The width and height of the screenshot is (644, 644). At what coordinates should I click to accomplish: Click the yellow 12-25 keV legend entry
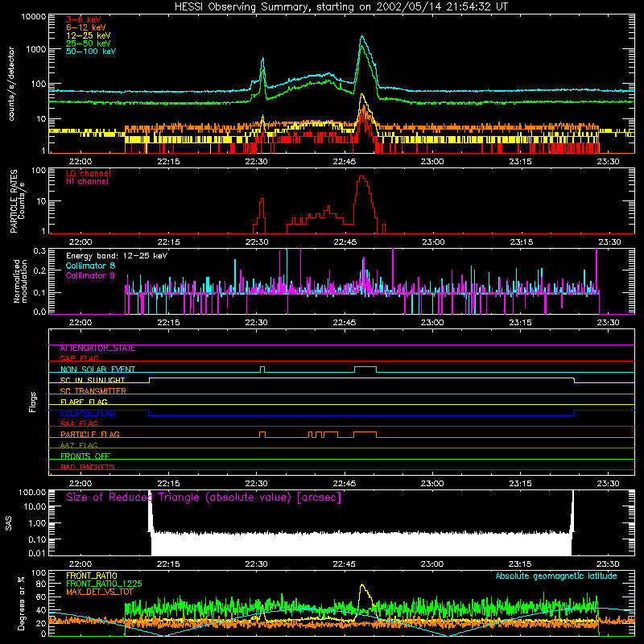pos(89,35)
